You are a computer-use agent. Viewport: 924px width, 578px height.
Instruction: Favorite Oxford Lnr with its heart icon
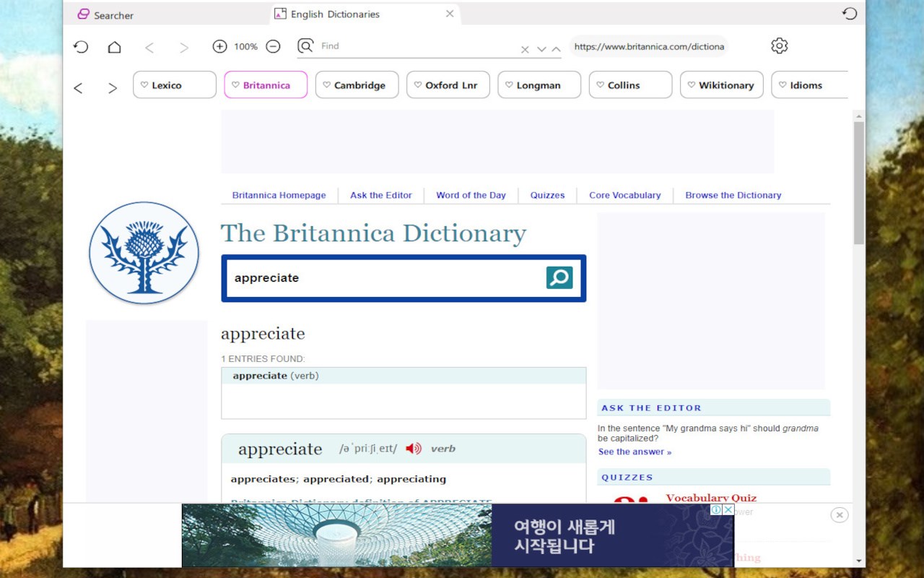(418, 85)
